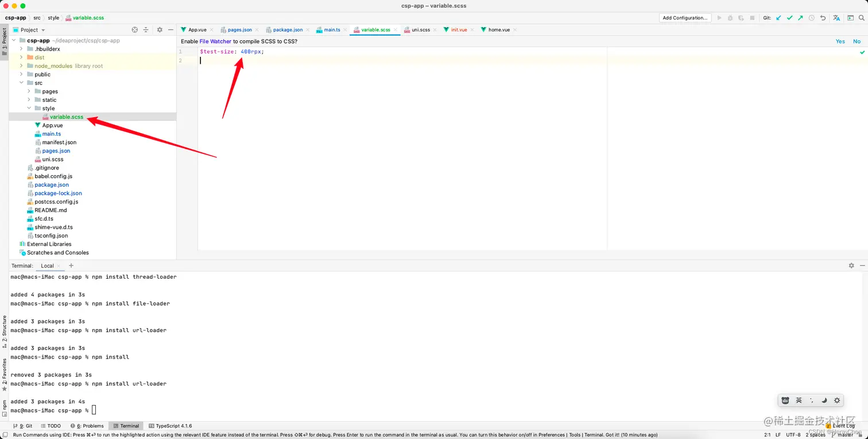Click LF line separator in status bar

tap(778, 435)
